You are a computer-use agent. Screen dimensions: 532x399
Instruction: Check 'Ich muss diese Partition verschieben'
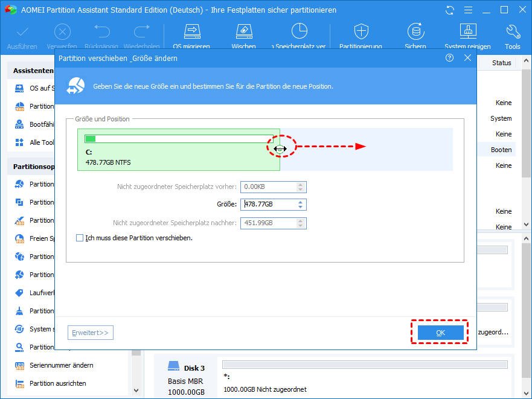(x=80, y=238)
